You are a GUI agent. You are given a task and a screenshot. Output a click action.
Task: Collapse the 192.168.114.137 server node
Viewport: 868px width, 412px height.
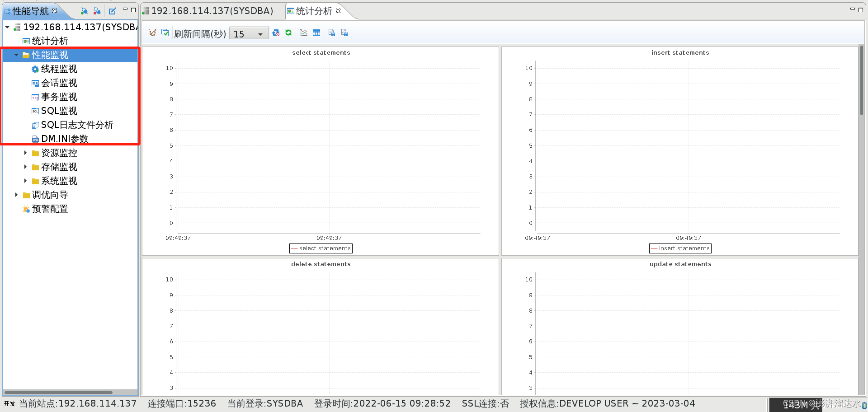click(7, 27)
